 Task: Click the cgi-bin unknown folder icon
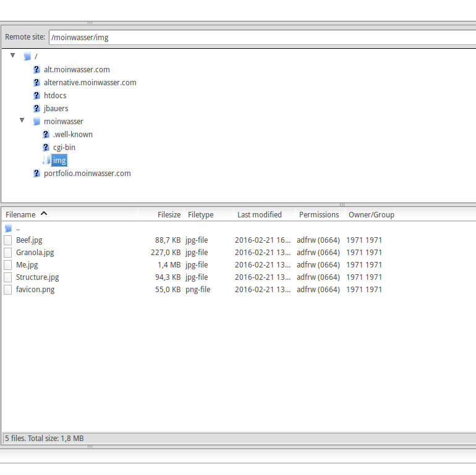46,148
